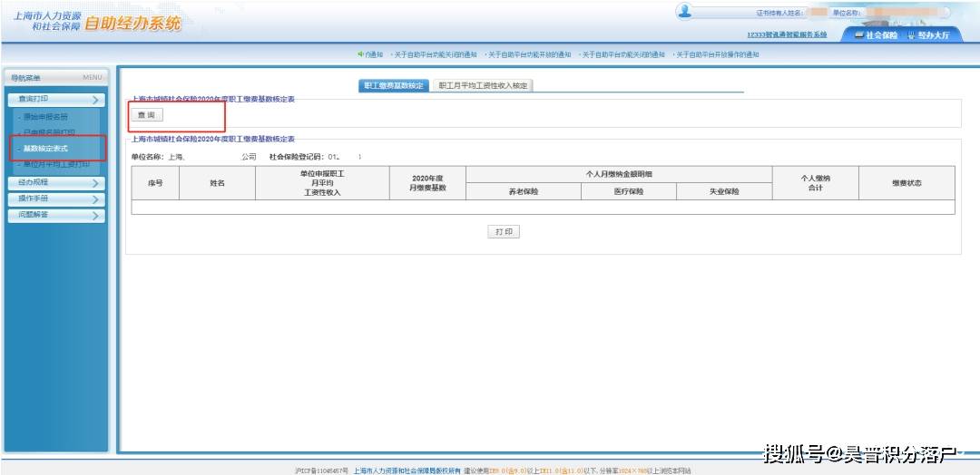Select 单位月平均工资打印 in the sidebar
Screen dimensions: 980x475
58,165
